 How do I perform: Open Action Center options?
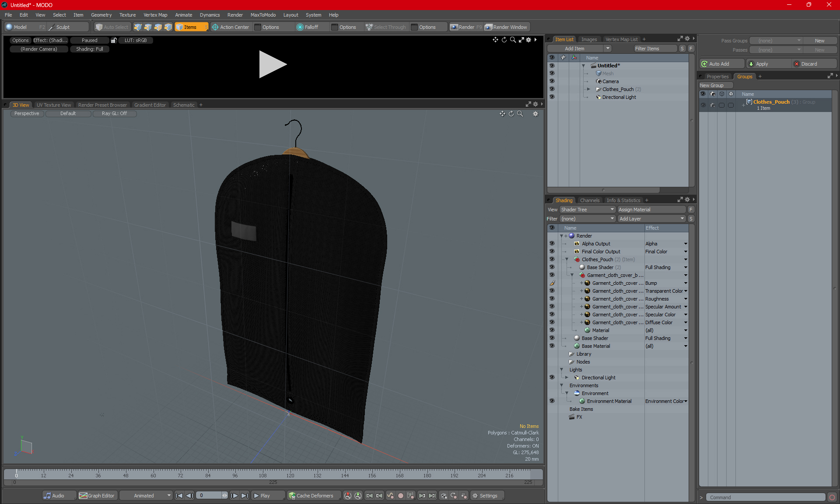click(271, 27)
